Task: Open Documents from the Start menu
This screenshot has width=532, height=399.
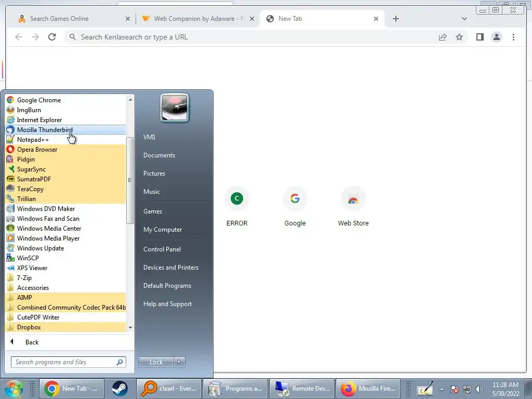Action: [159, 155]
